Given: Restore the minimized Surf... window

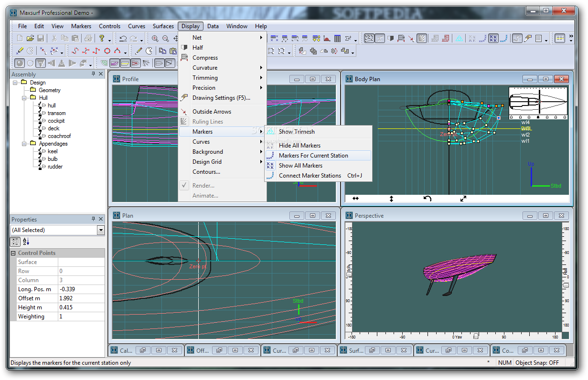Looking at the screenshot, I should (x=373, y=350).
